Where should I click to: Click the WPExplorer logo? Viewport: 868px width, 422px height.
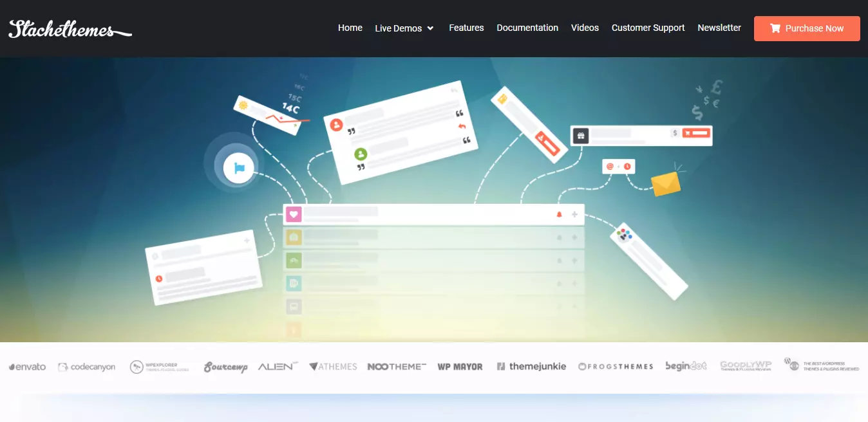coord(159,367)
